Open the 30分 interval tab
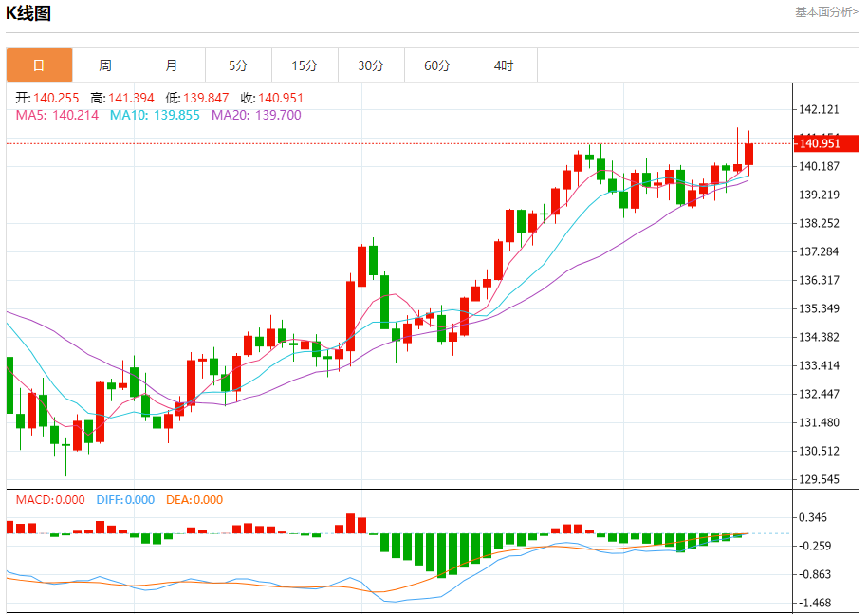This screenshot has height=614, width=868. (371, 65)
